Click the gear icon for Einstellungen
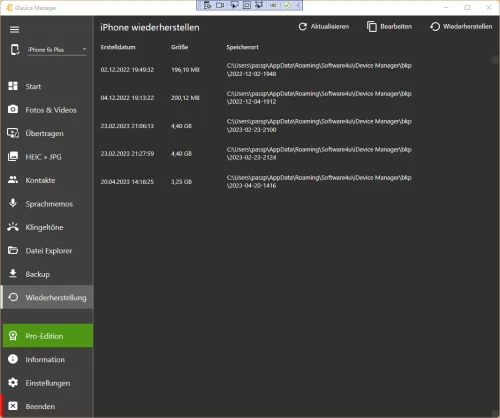 pos(13,383)
